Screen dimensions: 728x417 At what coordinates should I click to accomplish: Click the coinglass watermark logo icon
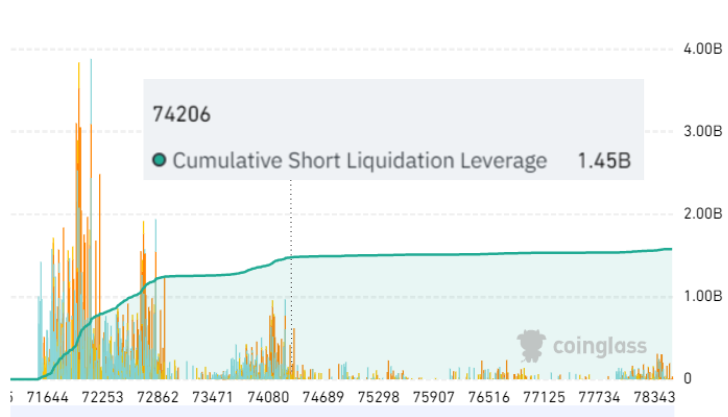(535, 346)
